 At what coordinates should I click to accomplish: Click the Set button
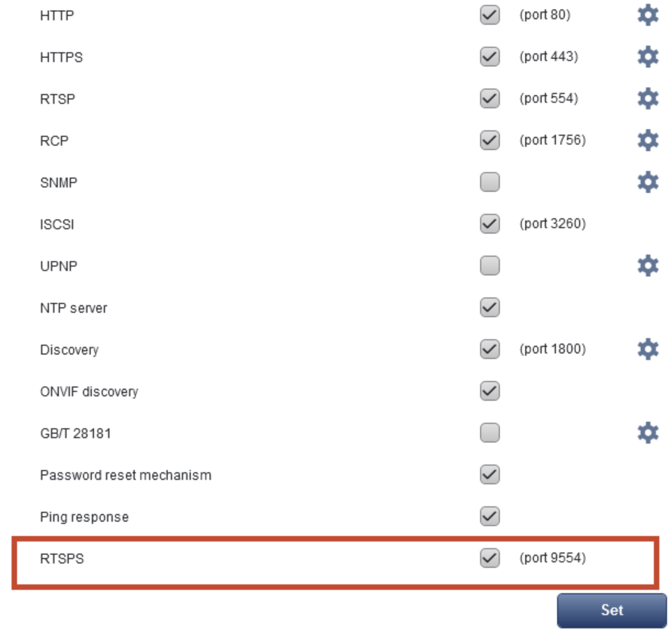tap(612, 610)
